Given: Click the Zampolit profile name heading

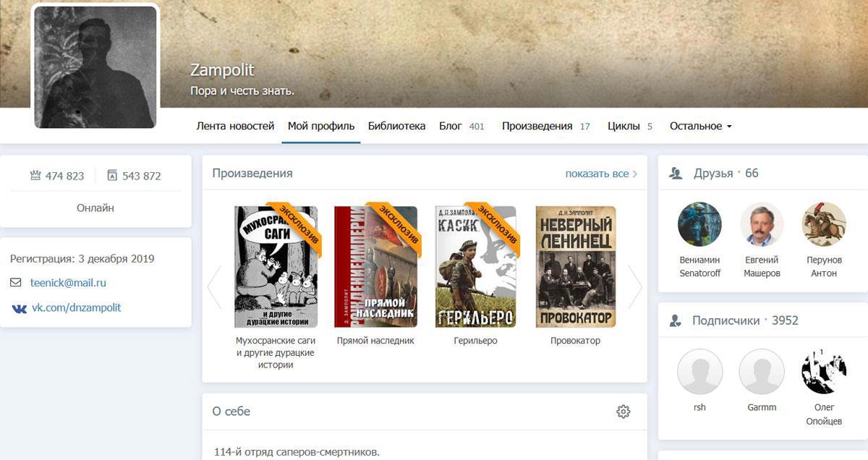Looking at the screenshot, I should click(222, 70).
